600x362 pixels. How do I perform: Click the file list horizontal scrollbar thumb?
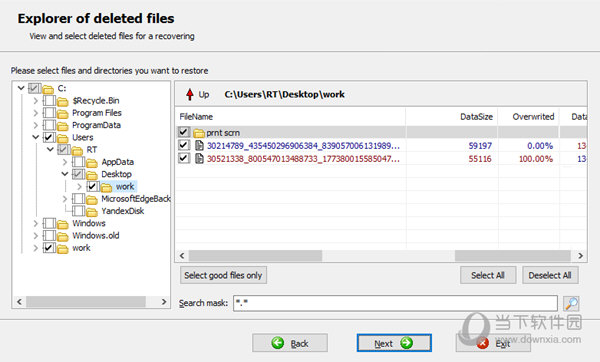click(x=255, y=256)
